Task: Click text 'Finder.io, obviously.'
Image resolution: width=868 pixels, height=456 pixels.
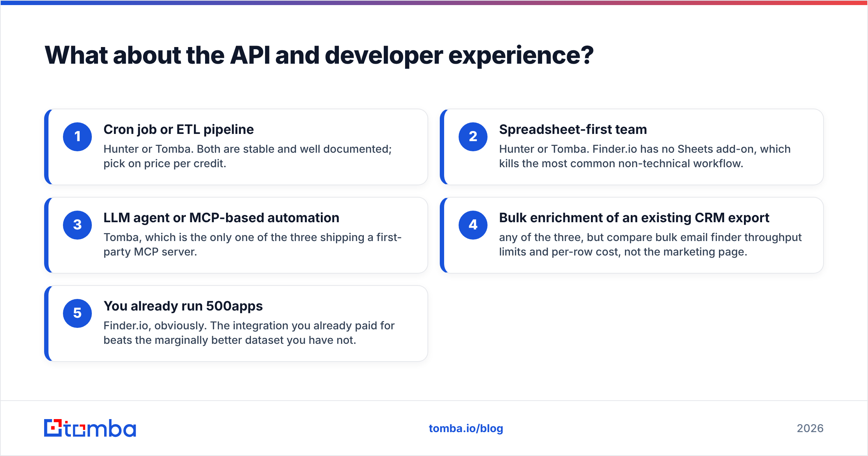Action: pos(155,326)
